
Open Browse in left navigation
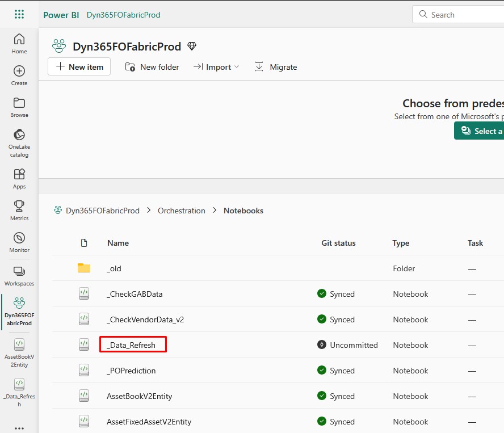click(19, 107)
